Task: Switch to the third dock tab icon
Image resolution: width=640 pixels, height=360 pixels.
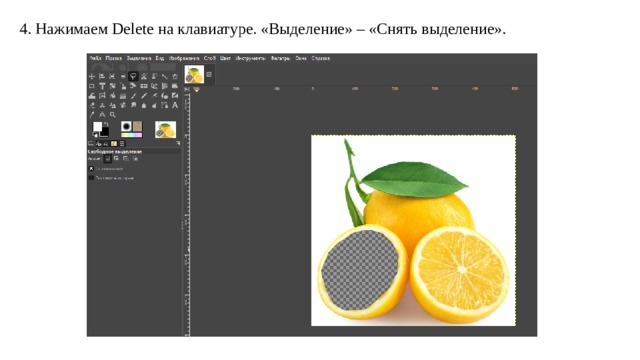Action: [x=106, y=144]
